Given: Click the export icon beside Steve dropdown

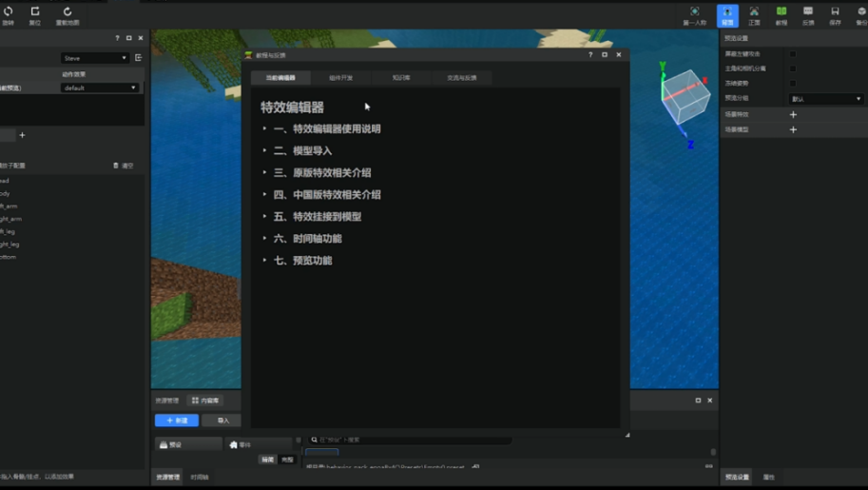Looking at the screenshot, I should pyautogui.click(x=139, y=58).
